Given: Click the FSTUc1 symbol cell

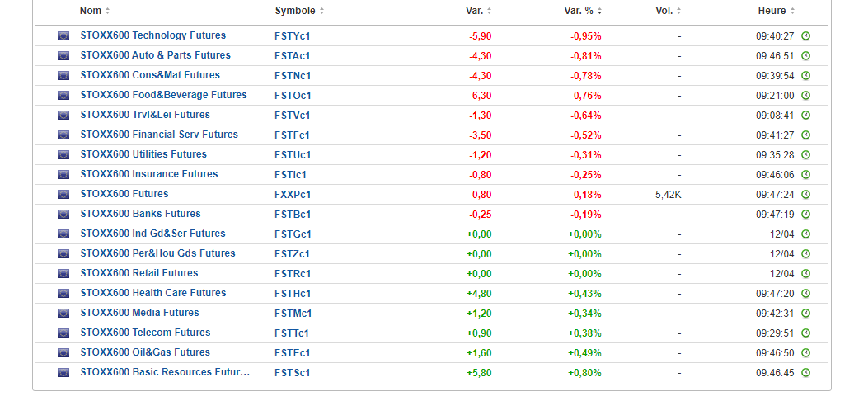Looking at the screenshot, I should point(293,154).
